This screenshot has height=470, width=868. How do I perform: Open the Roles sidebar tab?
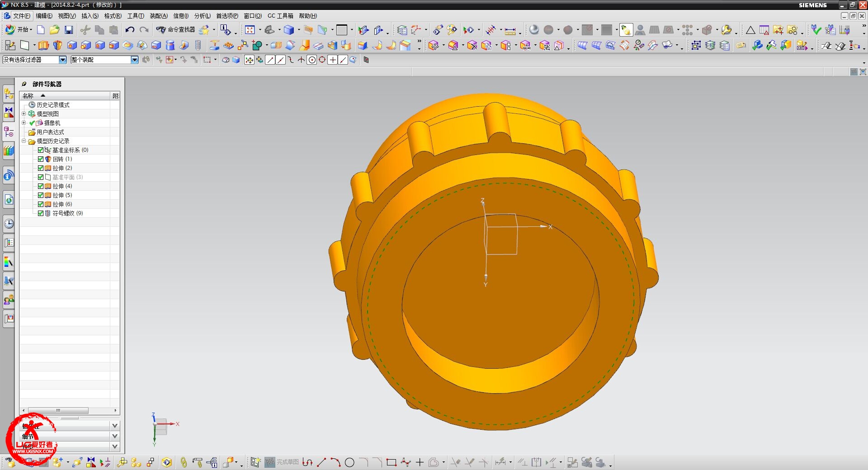(9, 299)
